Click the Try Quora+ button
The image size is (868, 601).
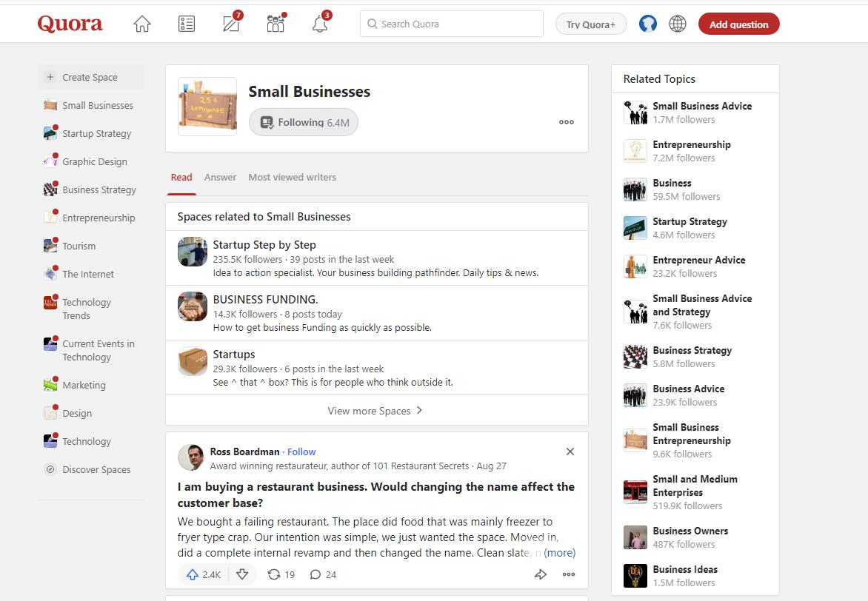coord(590,24)
